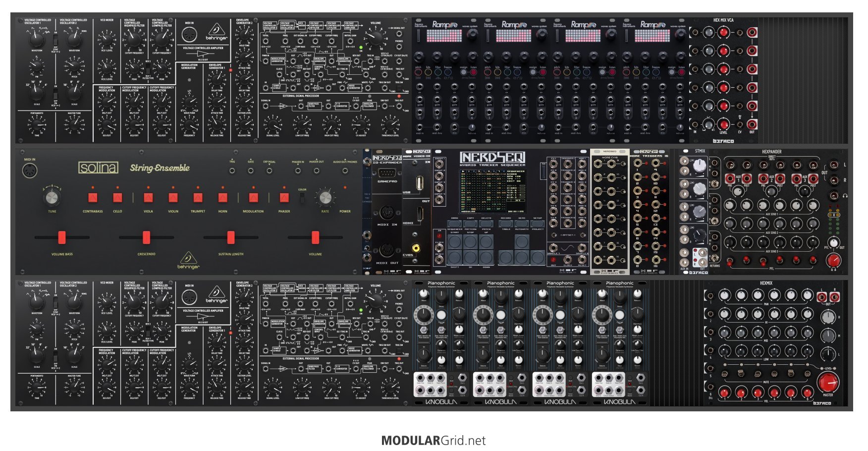Click the NerdSeq PATTERN button
The image size is (868, 451).
point(471,224)
